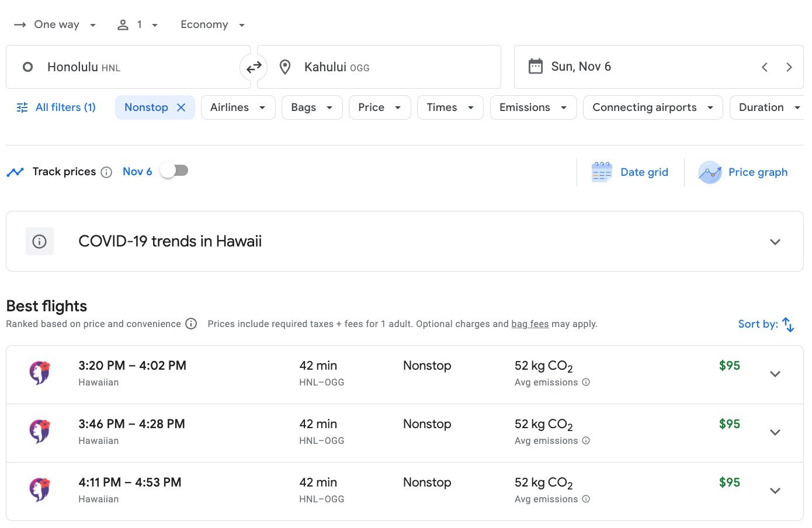Open the Economy class dropdown

(x=212, y=25)
